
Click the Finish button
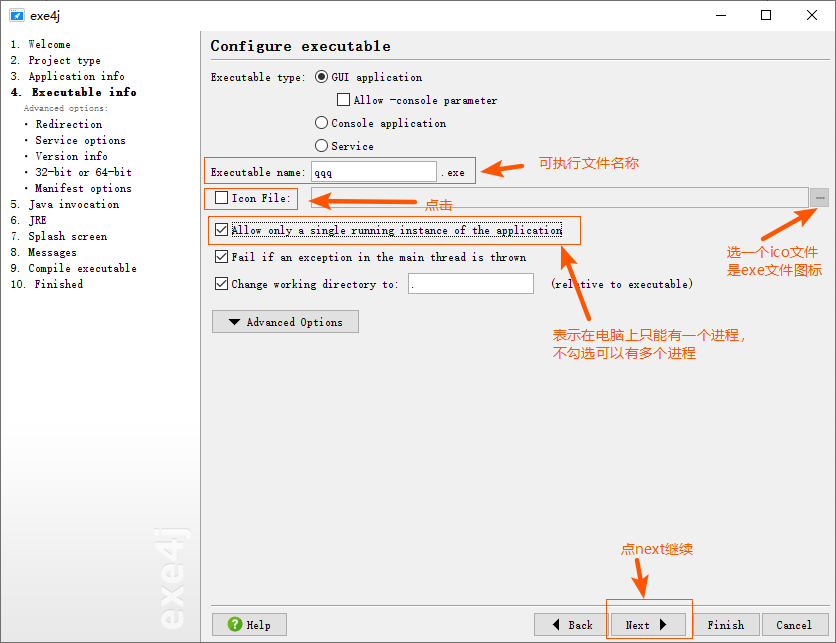[726, 624]
